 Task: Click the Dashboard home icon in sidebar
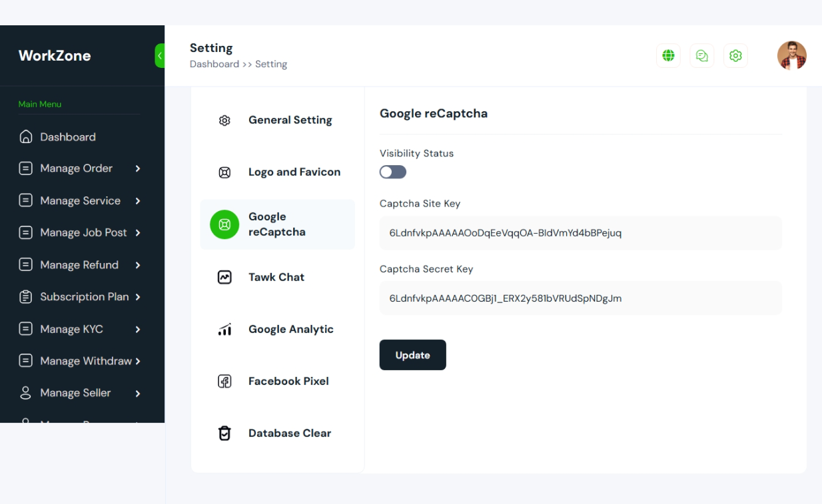click(x=26, y=137)
